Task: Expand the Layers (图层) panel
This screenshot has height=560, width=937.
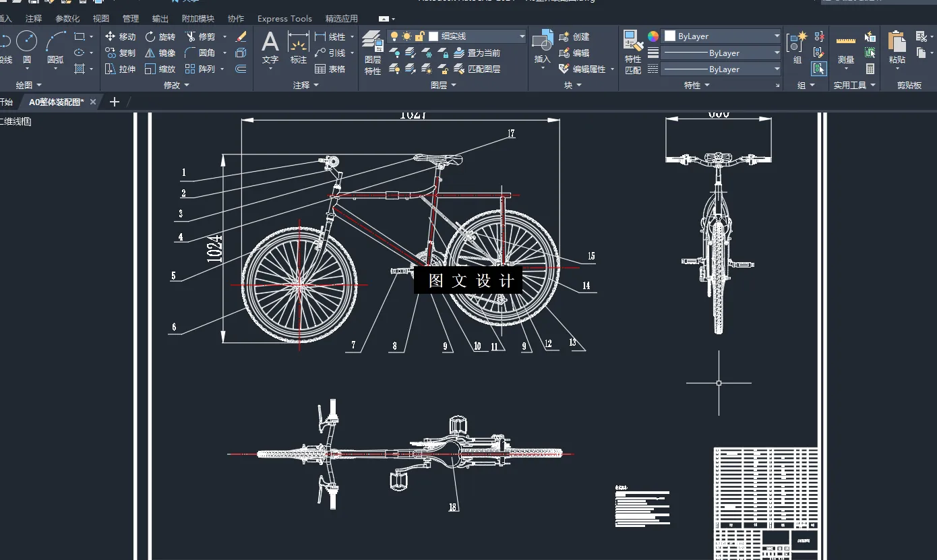Action: tap(444, 85)
